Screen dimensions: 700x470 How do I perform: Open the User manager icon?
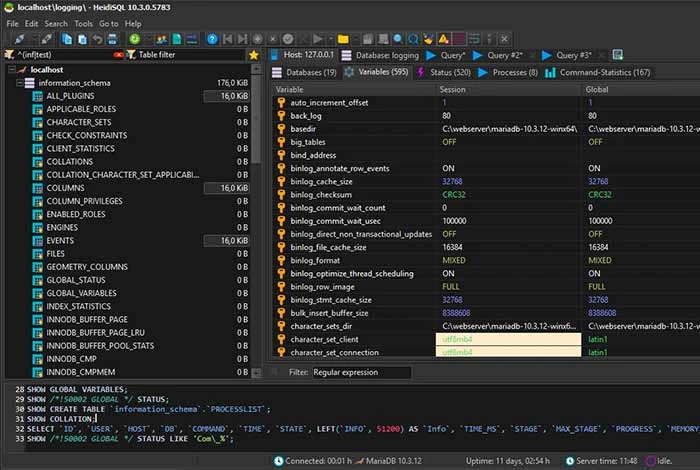point(162,39)
